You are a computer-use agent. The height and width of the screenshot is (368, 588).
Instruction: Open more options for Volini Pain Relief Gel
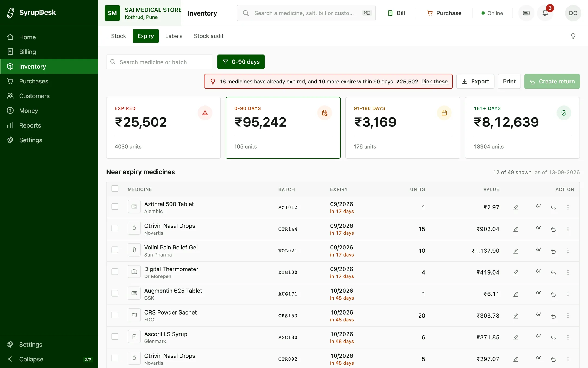[568, 251]
